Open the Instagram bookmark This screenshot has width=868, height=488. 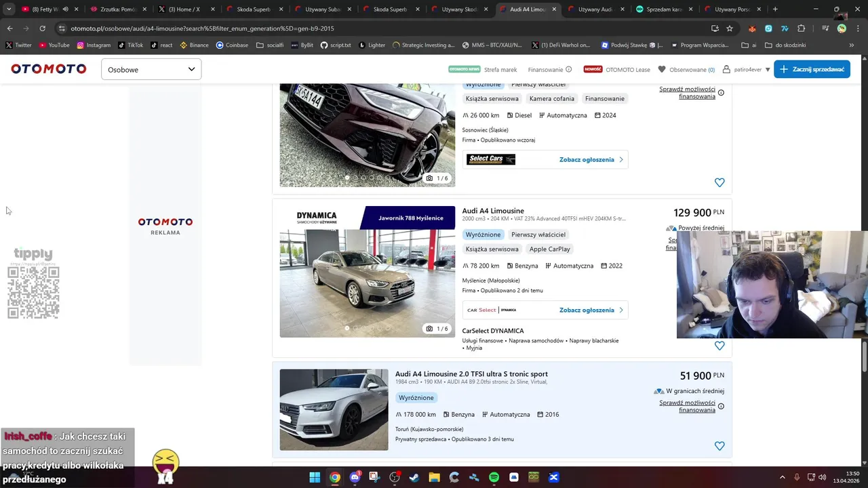tap(94, 45)
